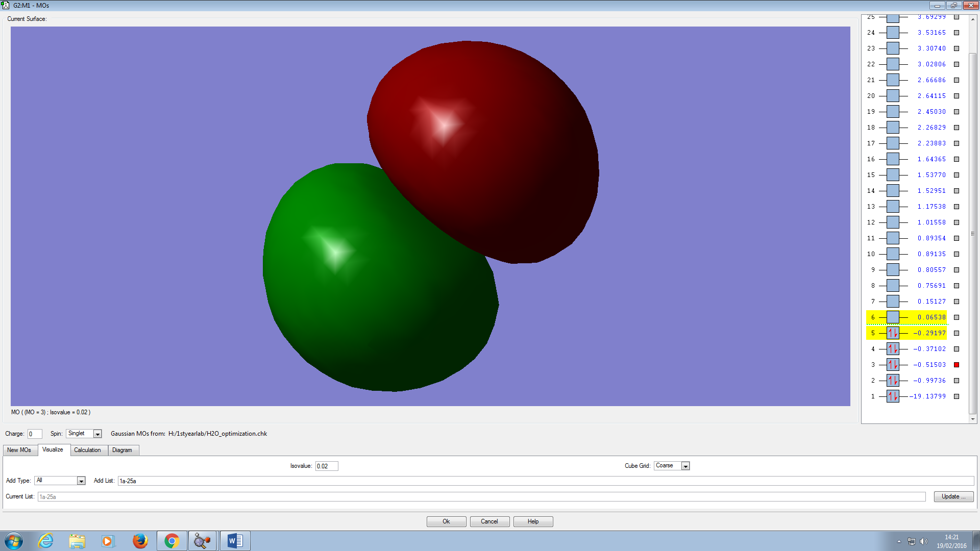Click the orbital list vertical scrollbar
980x551 pixels.
click(x=973, y=234)
